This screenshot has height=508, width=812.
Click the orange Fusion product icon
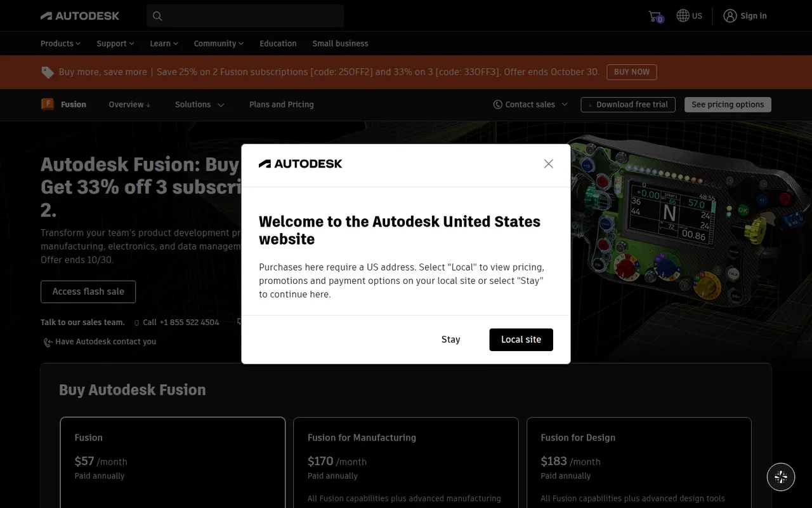48,104
